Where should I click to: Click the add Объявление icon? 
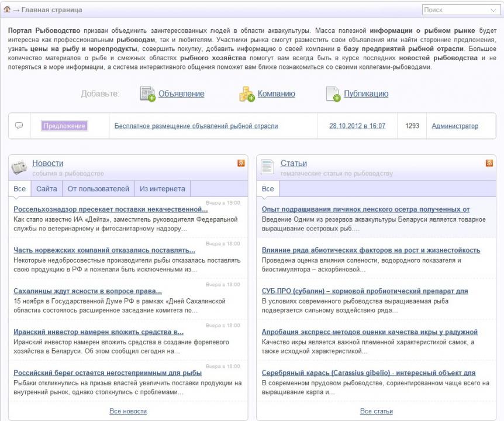pyautogui.click(x=147, y=94)
